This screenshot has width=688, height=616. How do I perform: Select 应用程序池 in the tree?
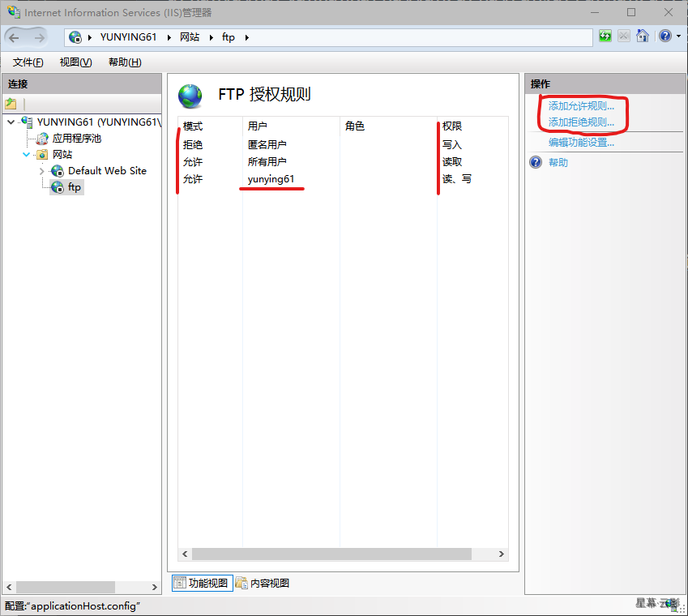(76, 139)
